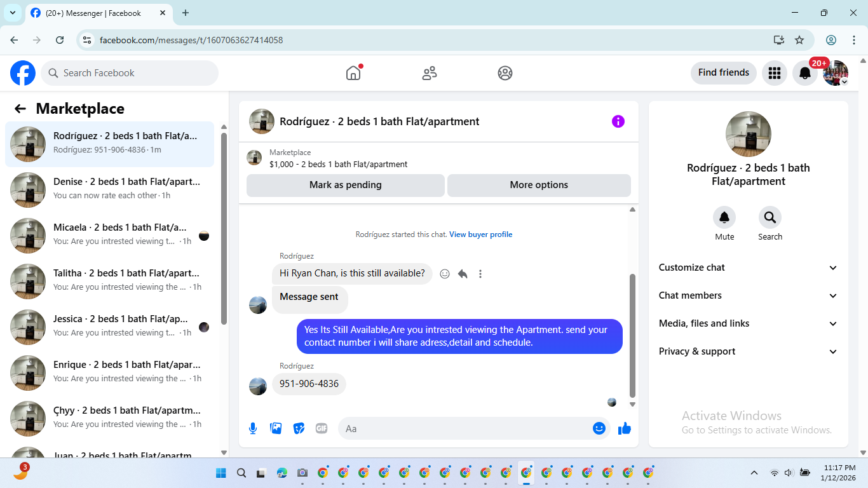The height and width of the screenshot is (488, 868).
Task: Choose a sticker icon
Action: [299, 428]
